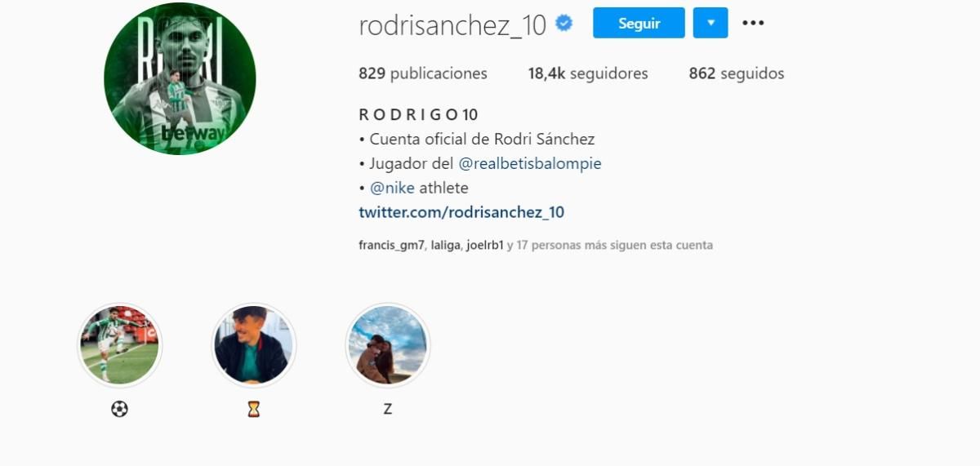980x466 pixels.
Task: Click the soccer ball emoji highlight label
Action: (x=119, y=409)
